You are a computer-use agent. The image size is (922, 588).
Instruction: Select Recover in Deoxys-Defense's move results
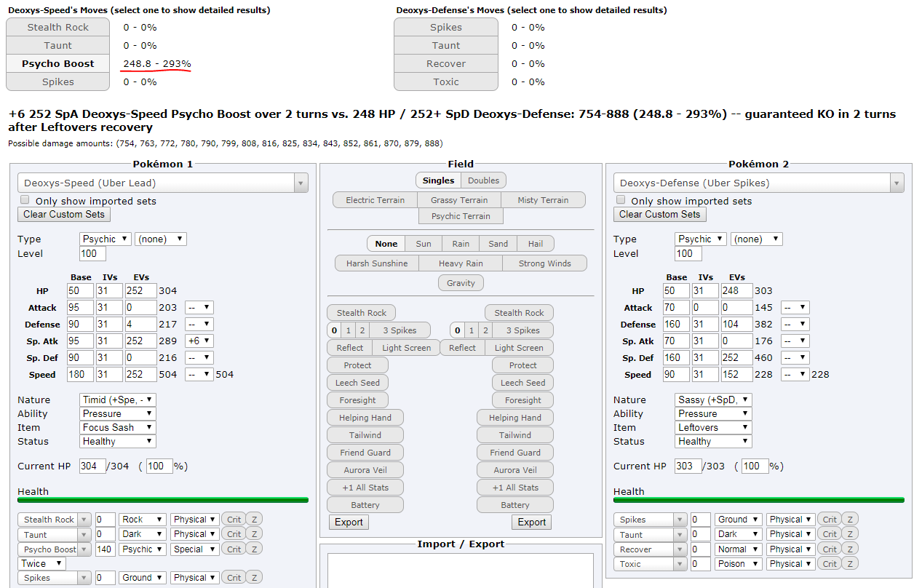pyautogui.click(x=446, y=63)
